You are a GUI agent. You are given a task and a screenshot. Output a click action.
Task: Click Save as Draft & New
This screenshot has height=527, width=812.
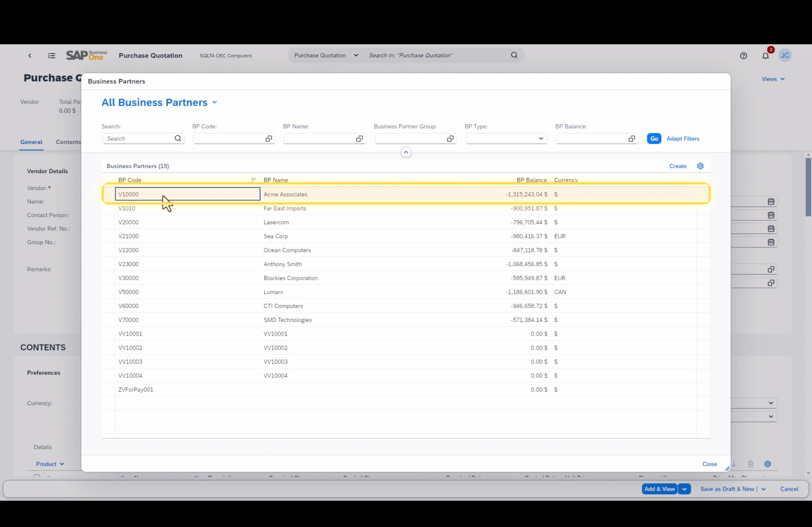727,489
